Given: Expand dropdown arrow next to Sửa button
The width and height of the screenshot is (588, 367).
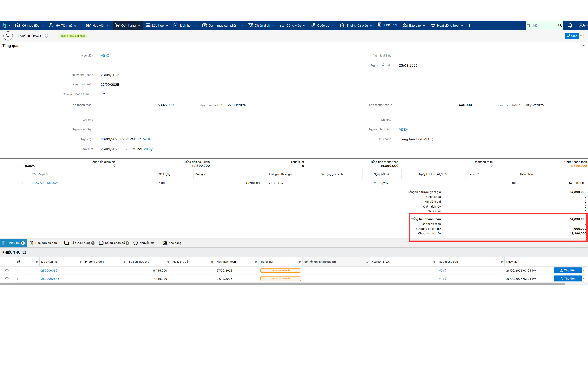Looking at the screenshot, I should (581, 36).
